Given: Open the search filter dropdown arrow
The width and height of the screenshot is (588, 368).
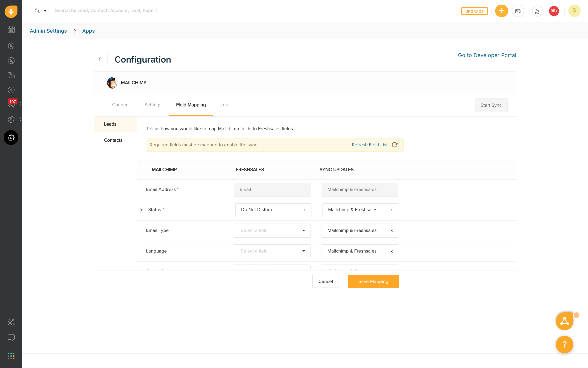Looking at the screenshot, I should (x=45, y=11).
